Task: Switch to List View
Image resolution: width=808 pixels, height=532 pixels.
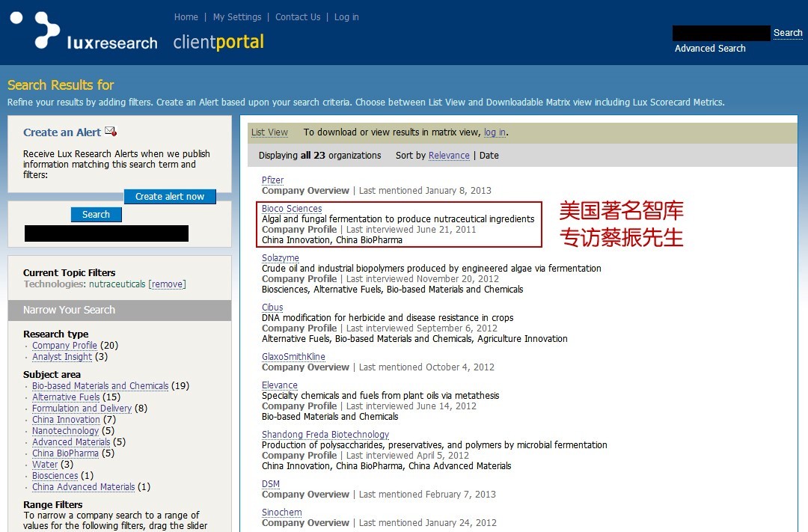Action: pos(269,132)
